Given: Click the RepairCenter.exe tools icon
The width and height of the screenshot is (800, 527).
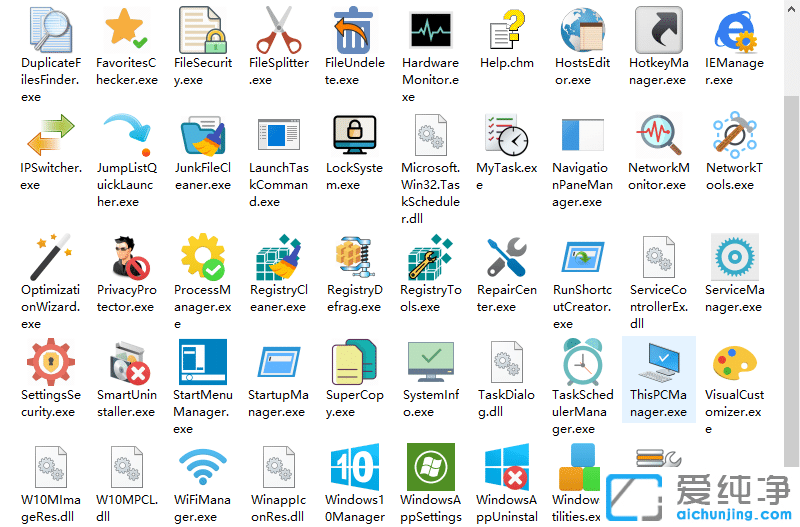Looking at the screenshot, I should (x=507, y=257).
